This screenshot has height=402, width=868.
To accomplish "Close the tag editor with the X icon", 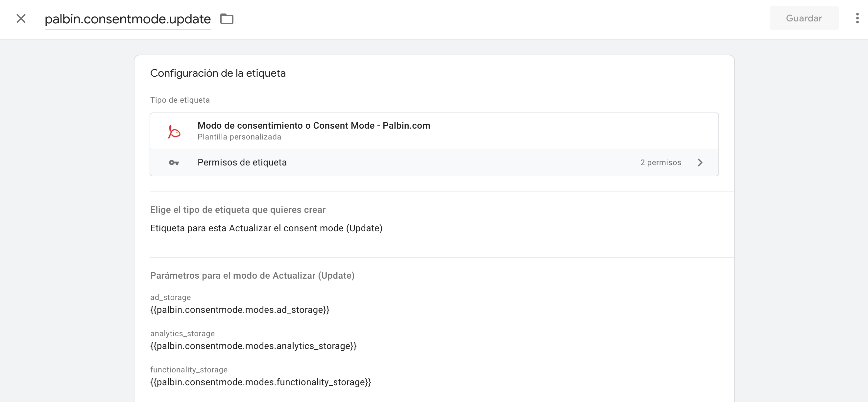I will click(21, 18).
